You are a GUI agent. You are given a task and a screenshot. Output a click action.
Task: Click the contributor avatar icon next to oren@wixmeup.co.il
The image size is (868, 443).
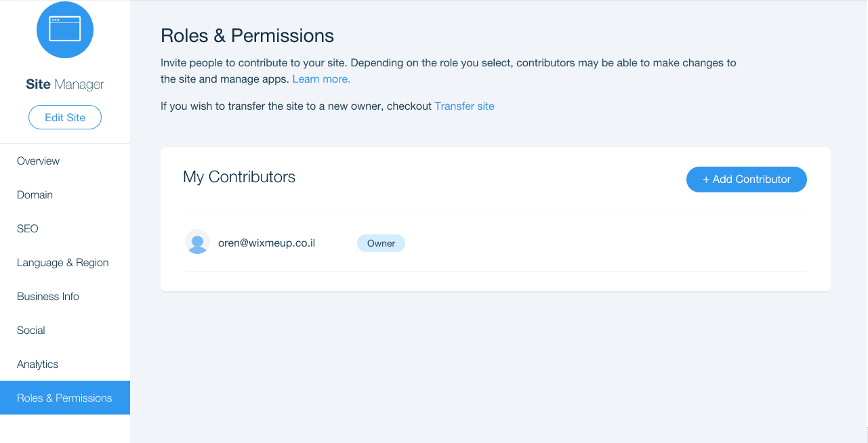pos(197,242)
